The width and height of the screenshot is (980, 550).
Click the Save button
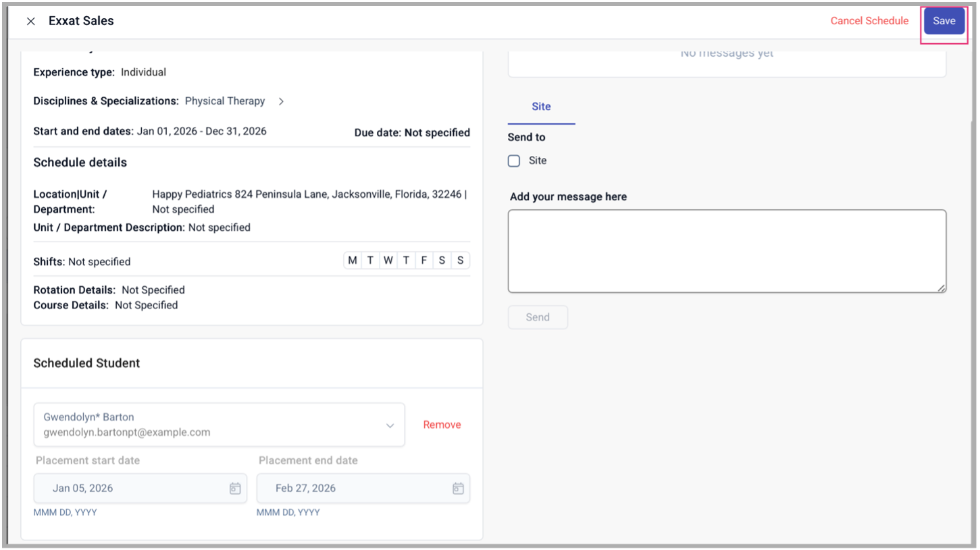click(x=944, y=21)
